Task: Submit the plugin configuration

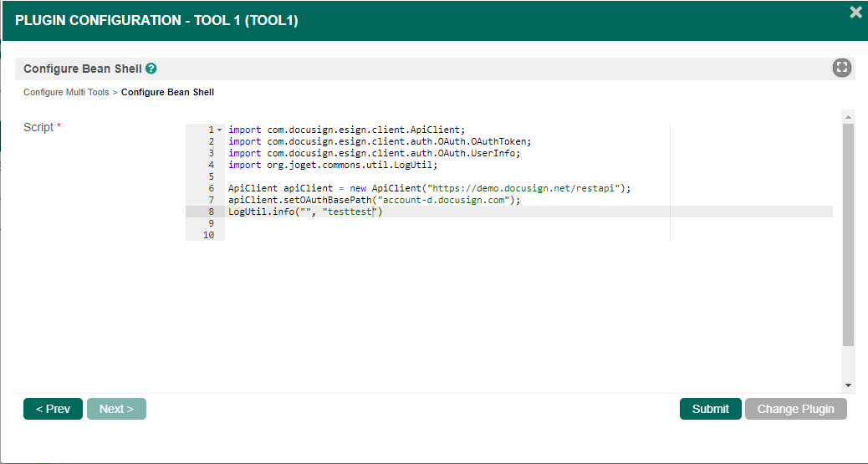Action: click(710, 409)
